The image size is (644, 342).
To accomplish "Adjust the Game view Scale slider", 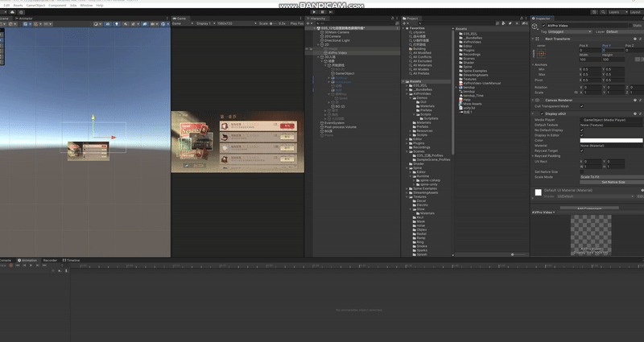I will (274, 23).
